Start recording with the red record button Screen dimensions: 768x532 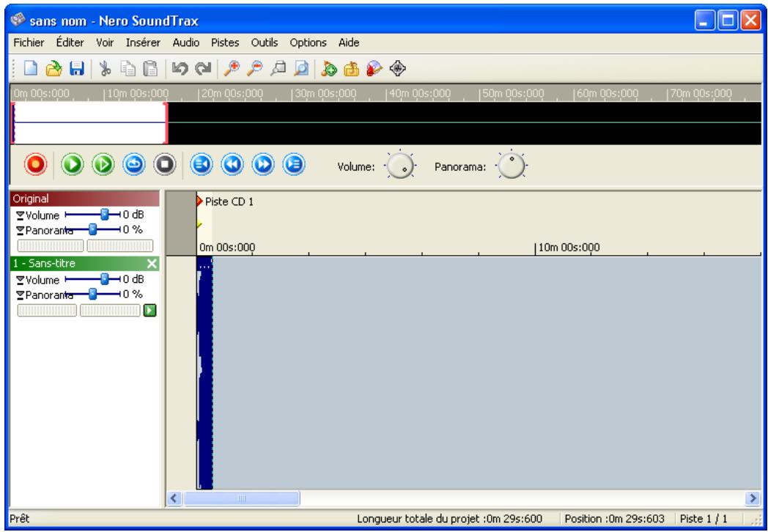coord(35,165)
